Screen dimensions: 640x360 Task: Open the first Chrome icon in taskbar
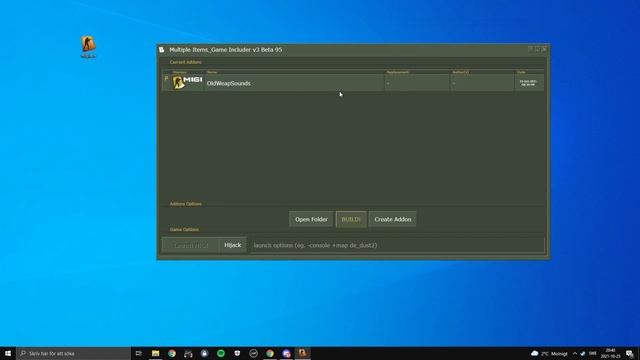(172, 353)
